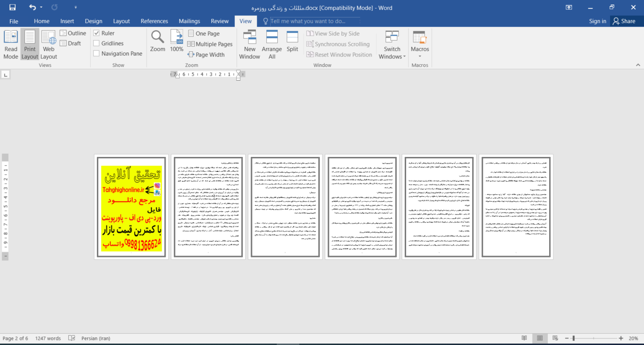Open the Zoom dialog magnifier

[x=157, y=41]
